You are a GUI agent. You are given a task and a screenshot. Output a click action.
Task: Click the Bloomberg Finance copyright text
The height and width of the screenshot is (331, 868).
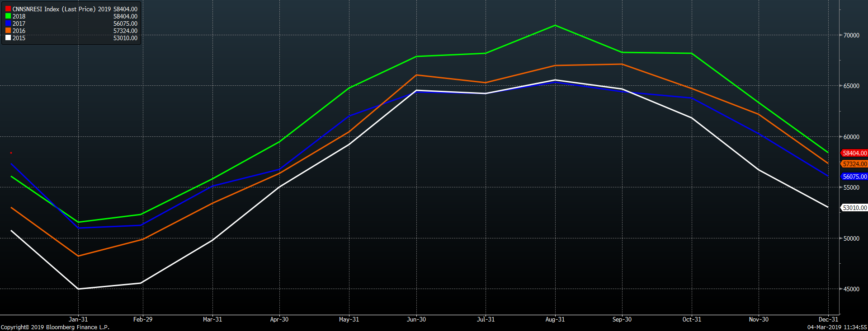point(55,327)
